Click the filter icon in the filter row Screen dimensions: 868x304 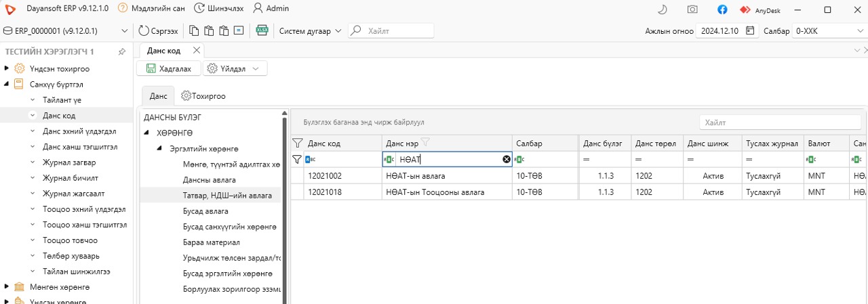(x=296, y=159)
